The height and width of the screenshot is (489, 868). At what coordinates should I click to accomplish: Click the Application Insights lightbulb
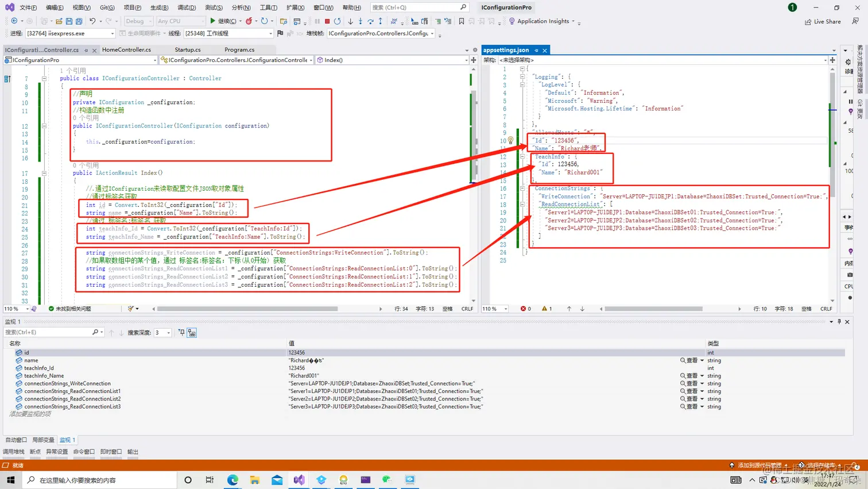tap(512, 21)
